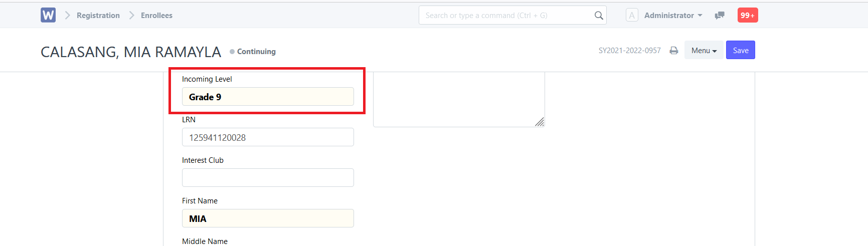Click the search magnifier icon

[x=599, y=16]
